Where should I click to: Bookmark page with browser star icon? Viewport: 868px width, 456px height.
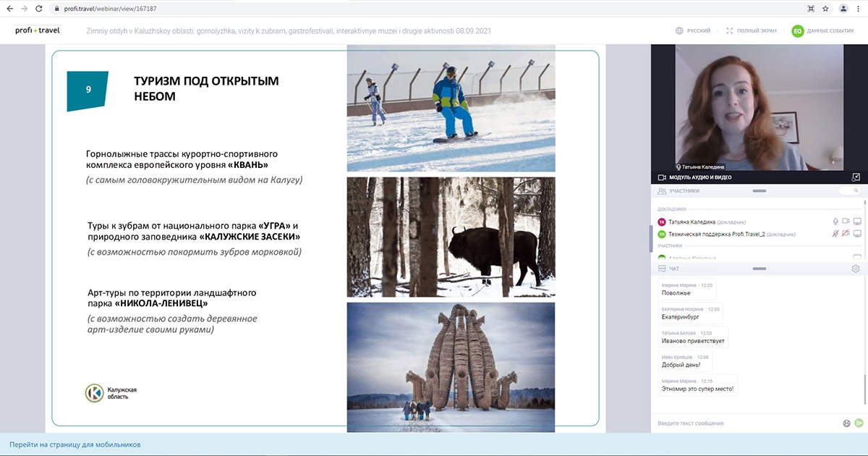click(825, 10)
